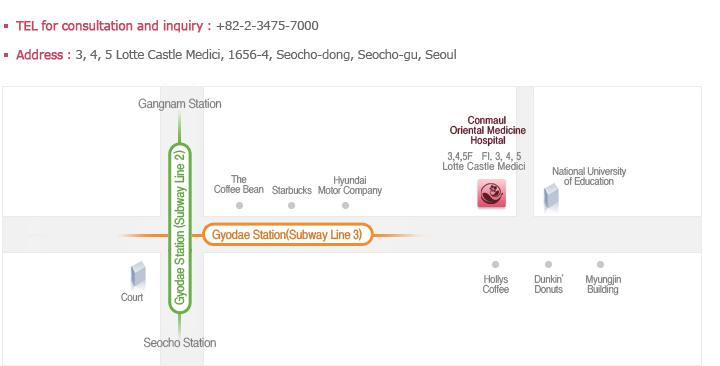Screen dimensions: 720x366
Task: Click the gray dot above Gyodae Line 3 under The Coffee Bean
Action: coord(239,206)
